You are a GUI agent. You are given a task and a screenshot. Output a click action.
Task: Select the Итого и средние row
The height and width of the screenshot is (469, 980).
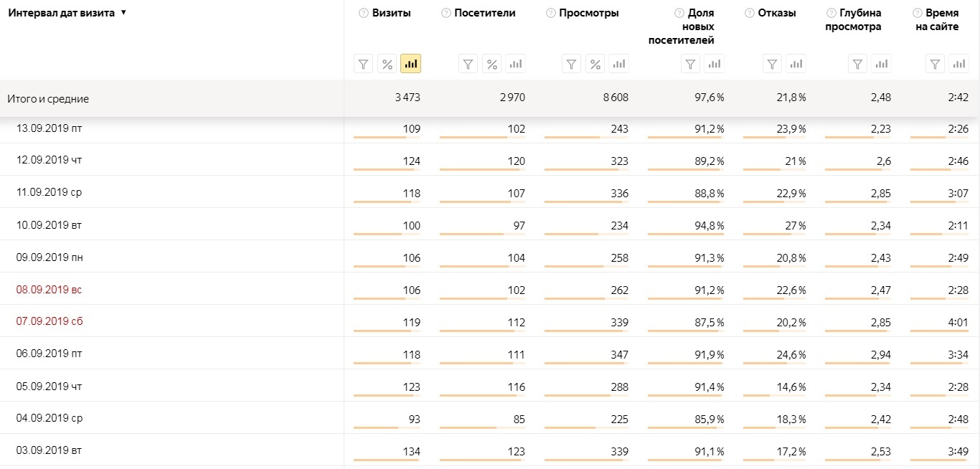coord(48,99)
